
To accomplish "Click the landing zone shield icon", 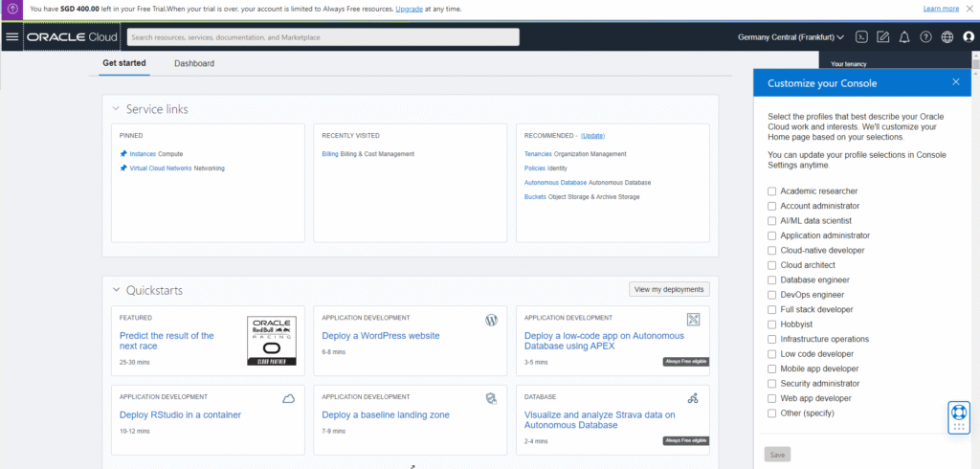I will (x=491, y=398).
